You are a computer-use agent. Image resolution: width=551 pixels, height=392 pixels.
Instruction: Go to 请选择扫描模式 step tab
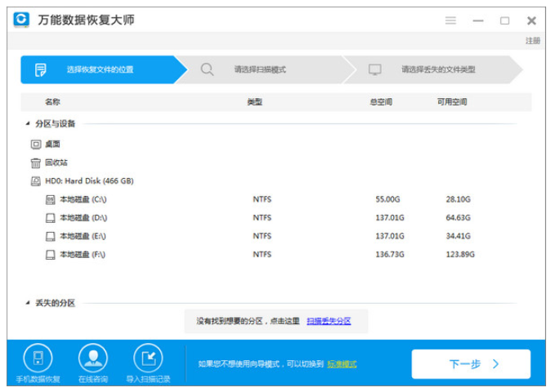point(260,70)
